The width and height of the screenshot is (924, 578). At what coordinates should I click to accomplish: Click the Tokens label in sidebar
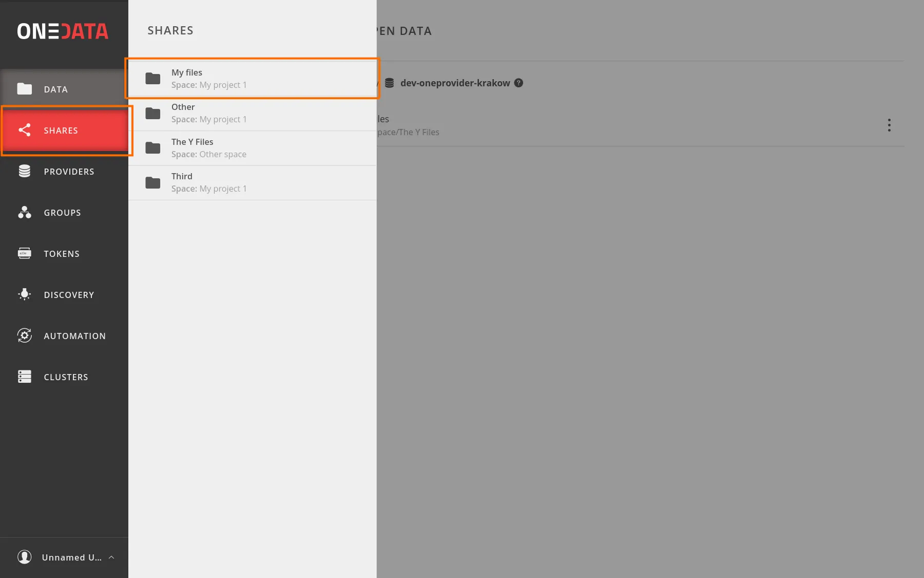pyautogui.click(x=62, y=254)
